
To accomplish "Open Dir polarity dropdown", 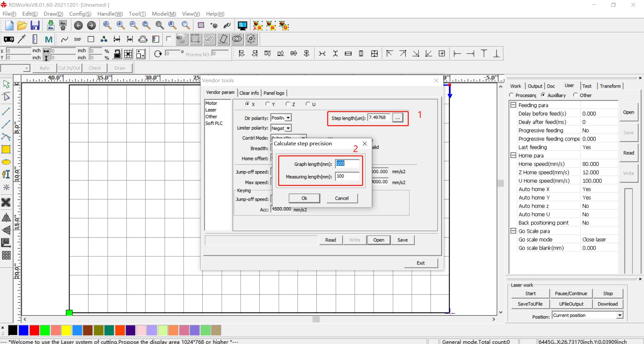I will point(288,118).
